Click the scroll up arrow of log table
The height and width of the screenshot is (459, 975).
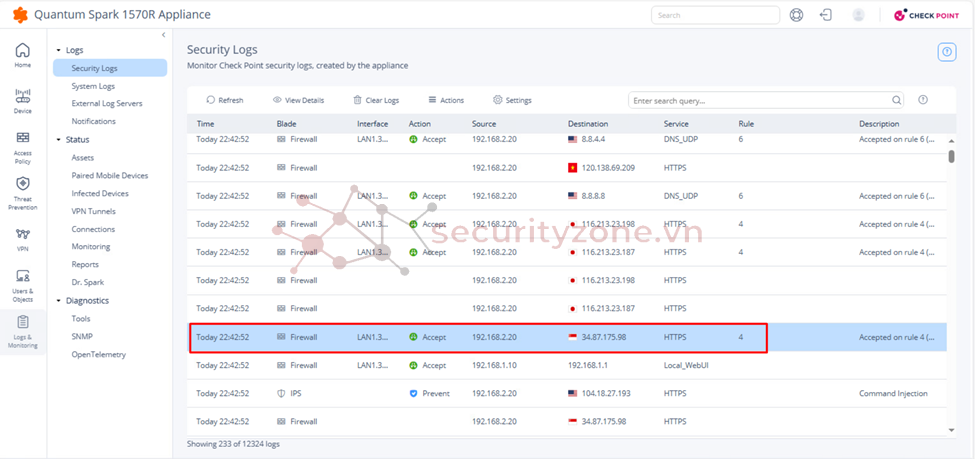click(951, 141)
